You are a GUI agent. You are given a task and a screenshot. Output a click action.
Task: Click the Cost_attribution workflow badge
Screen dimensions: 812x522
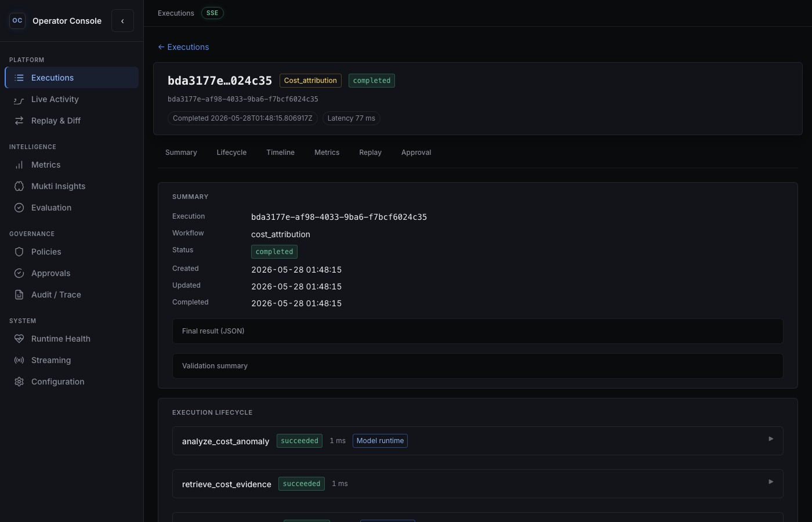click(310, 81)
